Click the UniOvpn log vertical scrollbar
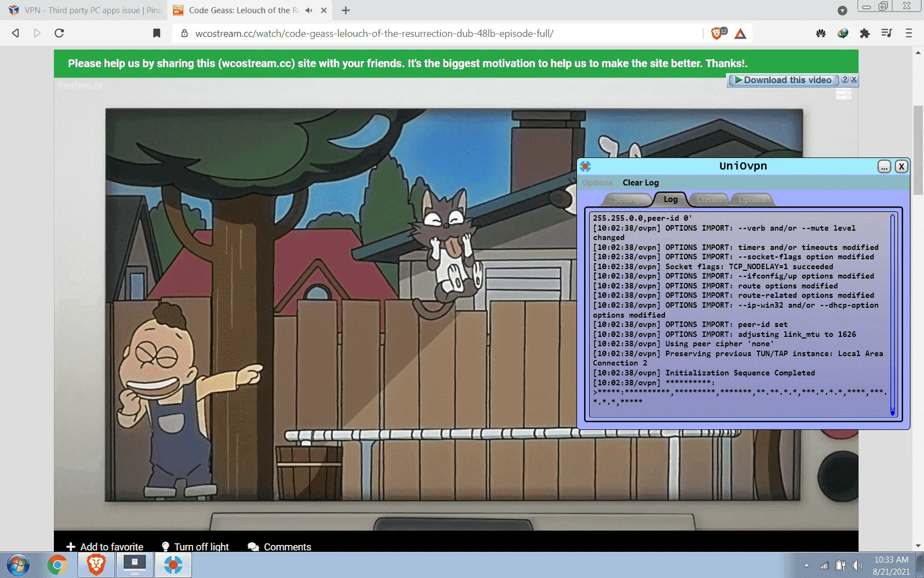 892,315
